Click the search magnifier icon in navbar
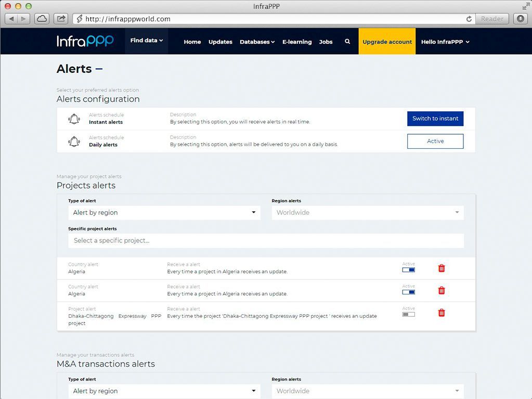 (x=347, y=42)
